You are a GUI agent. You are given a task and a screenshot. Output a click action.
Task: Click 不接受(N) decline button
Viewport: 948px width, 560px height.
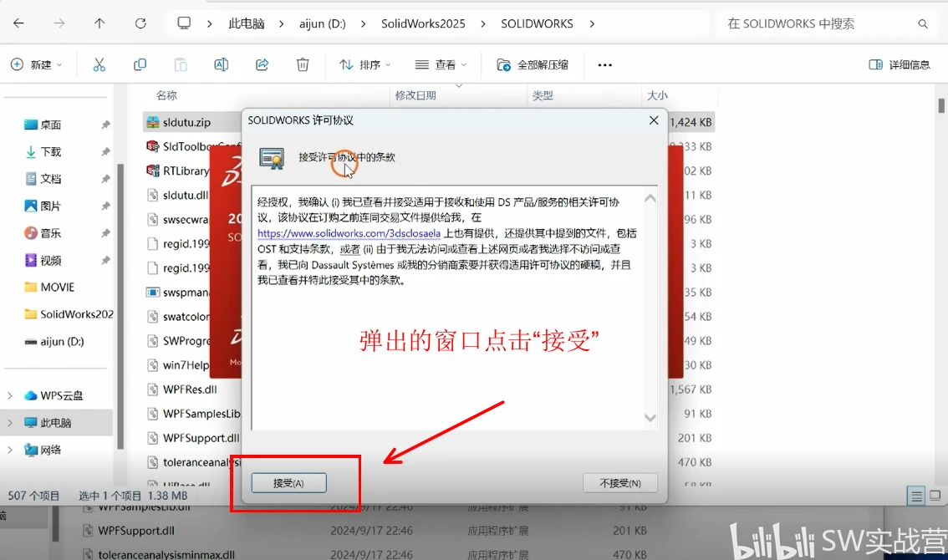(620, 483)
